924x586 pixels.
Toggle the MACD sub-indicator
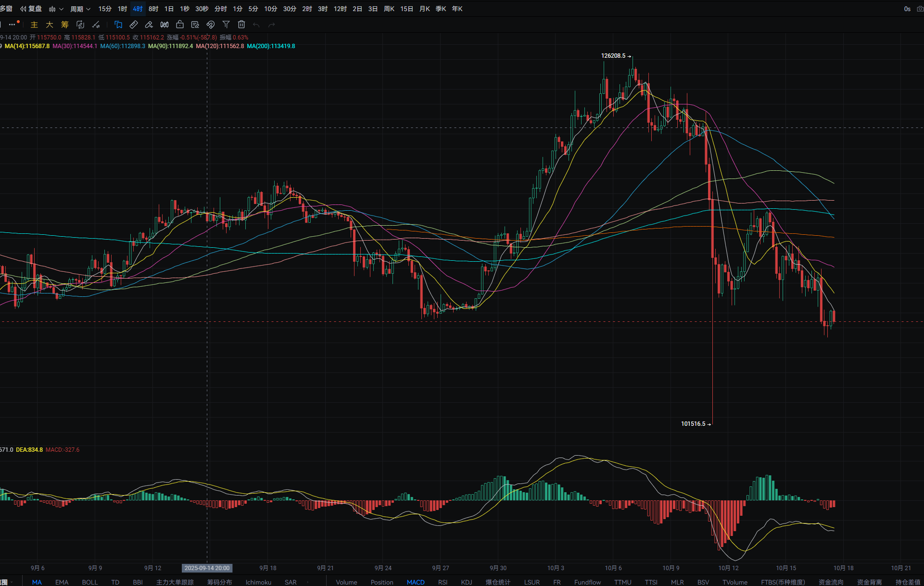pos(416,582)
